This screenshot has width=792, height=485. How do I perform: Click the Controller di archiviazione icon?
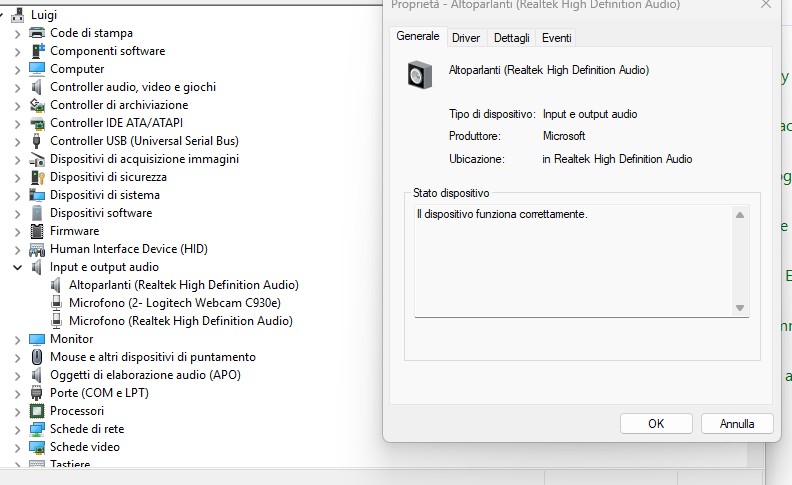coord(37,105)
